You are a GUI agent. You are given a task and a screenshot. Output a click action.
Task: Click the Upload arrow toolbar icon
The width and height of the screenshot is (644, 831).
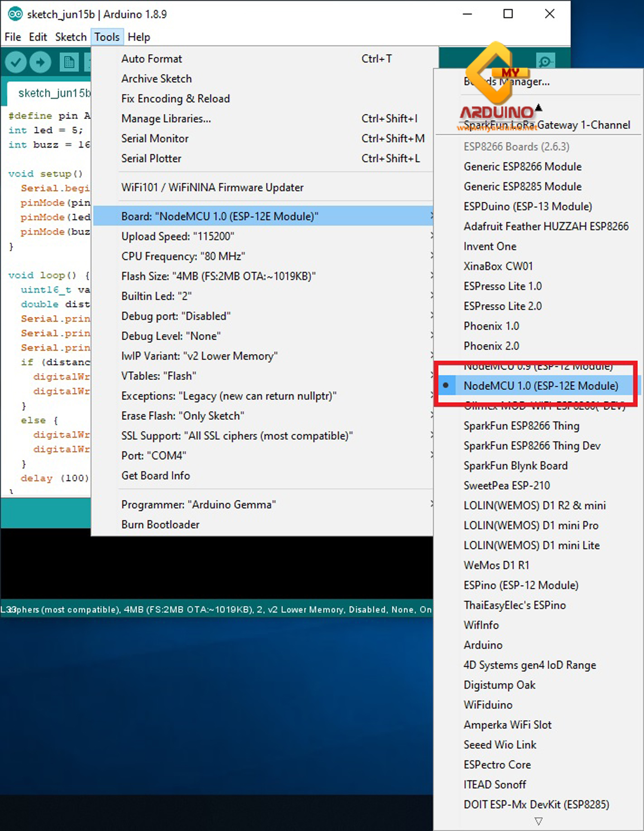40,63
